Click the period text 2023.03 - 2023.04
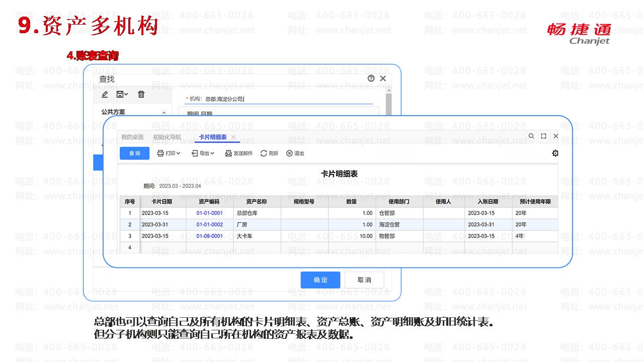 (180, 186)
